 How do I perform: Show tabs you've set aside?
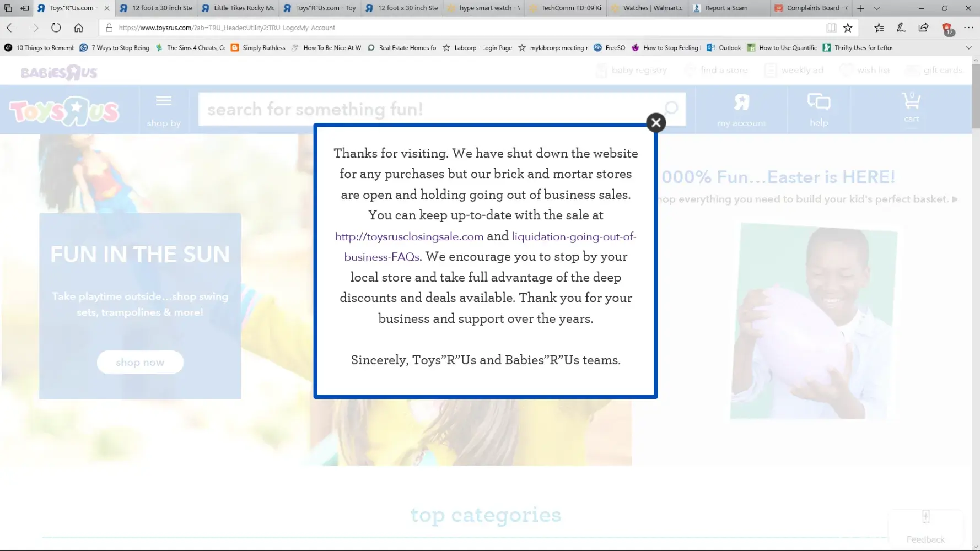coord(8,8)
